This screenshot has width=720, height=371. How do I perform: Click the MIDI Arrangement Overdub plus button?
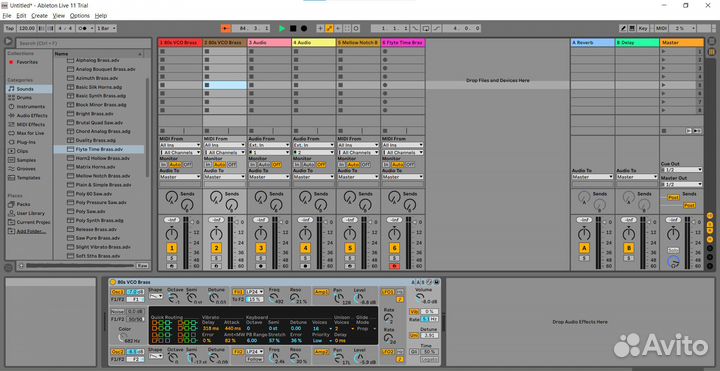[x=320, y=28]
